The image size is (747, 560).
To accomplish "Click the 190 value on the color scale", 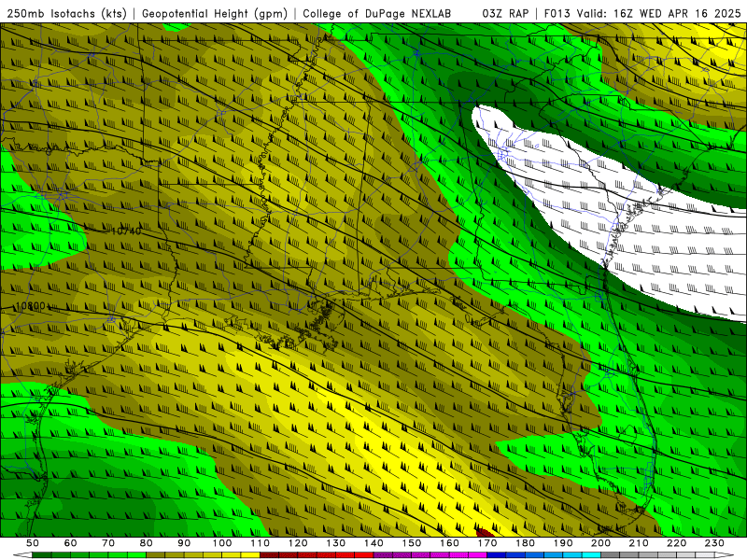I will 563,543.
